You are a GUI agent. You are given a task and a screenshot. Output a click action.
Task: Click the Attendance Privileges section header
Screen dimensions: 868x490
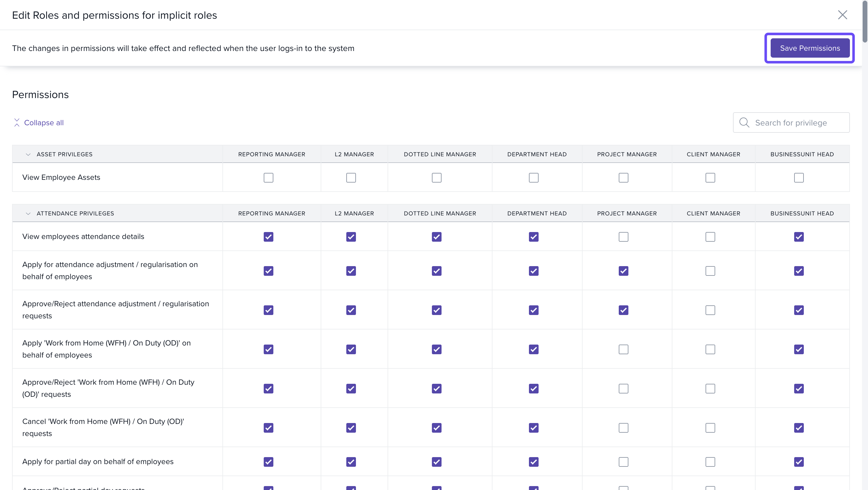pyautogui.click(x=75, y=213)
